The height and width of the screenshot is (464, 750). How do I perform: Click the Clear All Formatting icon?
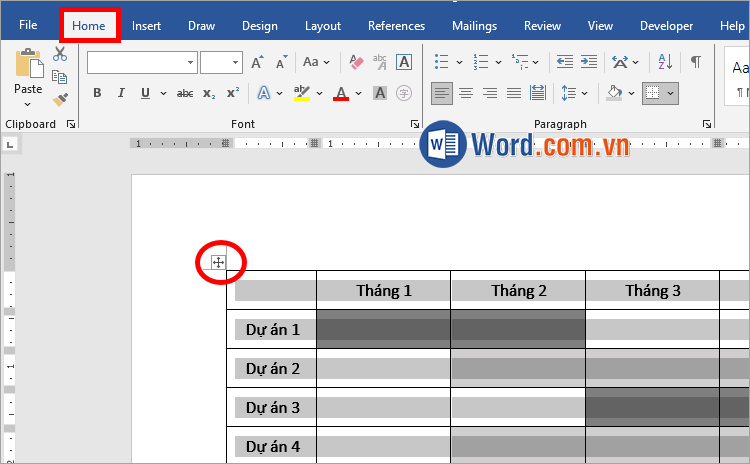point(355,62)
